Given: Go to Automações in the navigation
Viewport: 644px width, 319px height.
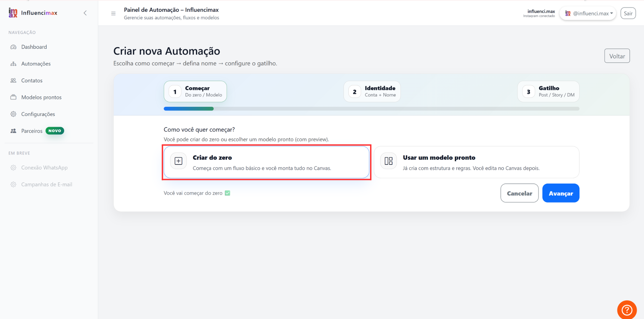Looking at the screenshot, I should pyautogui.click(x=36, y=64).
